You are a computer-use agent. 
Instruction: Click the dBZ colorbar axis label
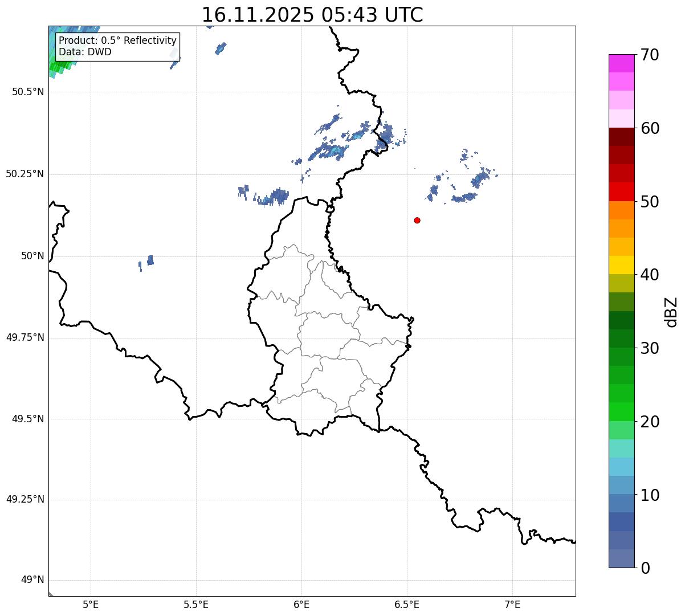click(x=671, y=311)
